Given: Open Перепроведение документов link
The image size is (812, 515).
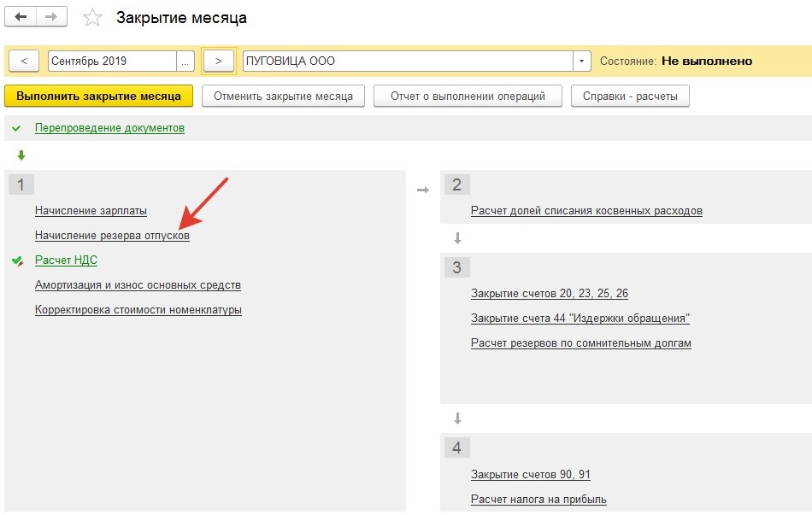Looking at the screenshot, I should click(109, 128).
